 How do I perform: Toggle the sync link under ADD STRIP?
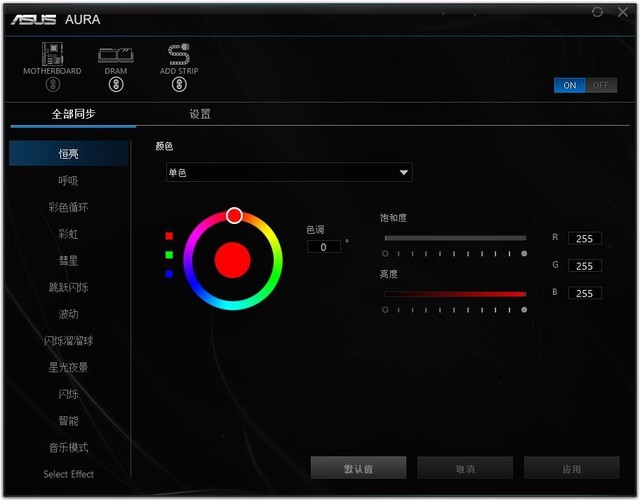pyautogui.click(x=179, y=85)
